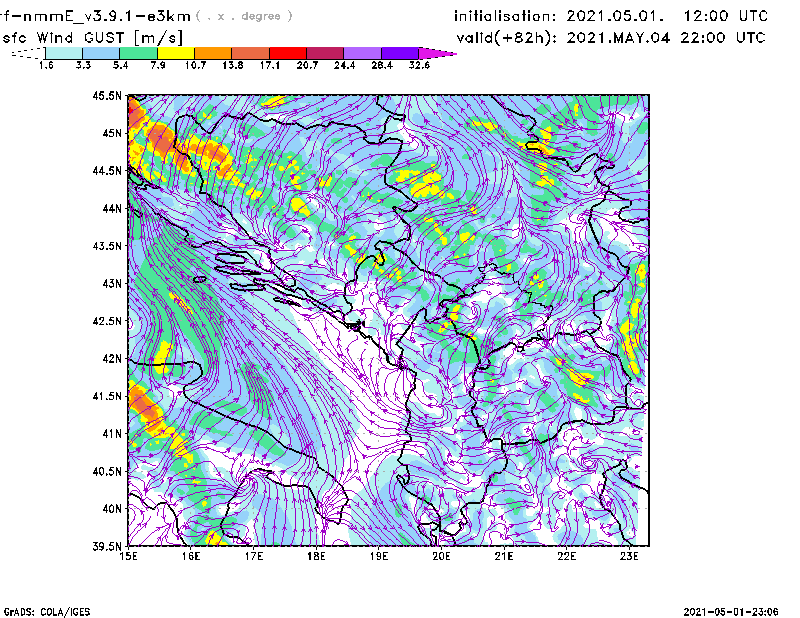800x618 pixels.
Task: Pick the bright red legend swatch after 17.1
Action: [288, 53]
